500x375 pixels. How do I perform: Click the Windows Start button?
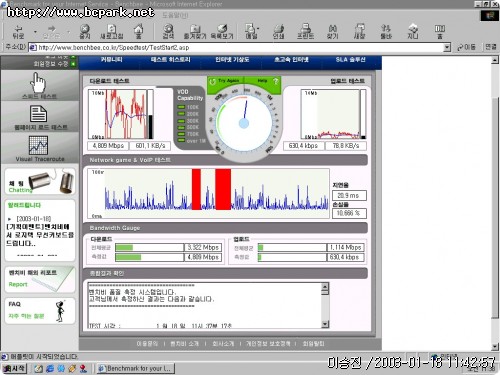click(x=14, y=368)
